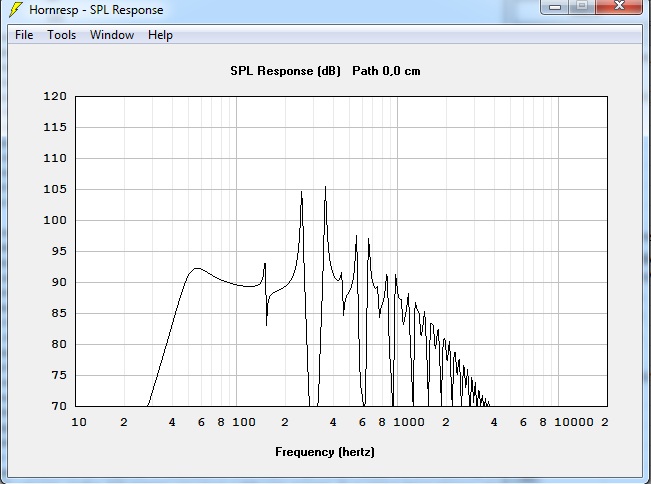
Task: Click the 90 dB y-axis label
Action: (x=59, y=282)
